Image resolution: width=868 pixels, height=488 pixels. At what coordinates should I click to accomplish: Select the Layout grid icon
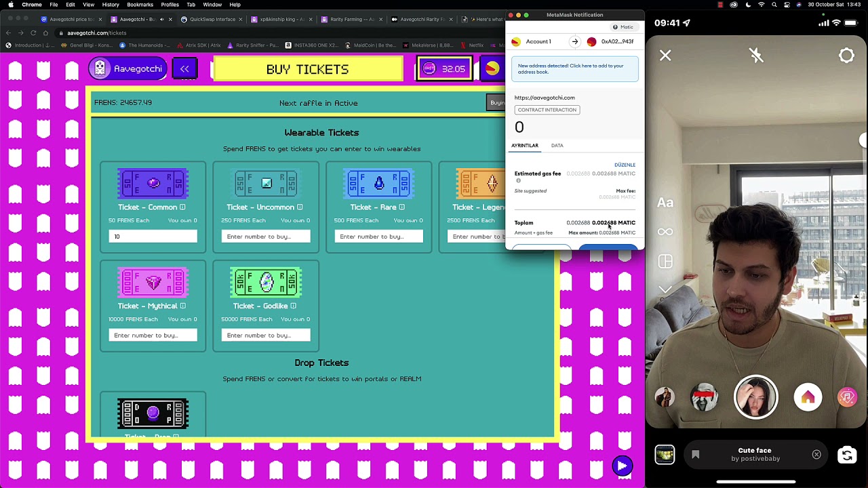click(665, 262)
